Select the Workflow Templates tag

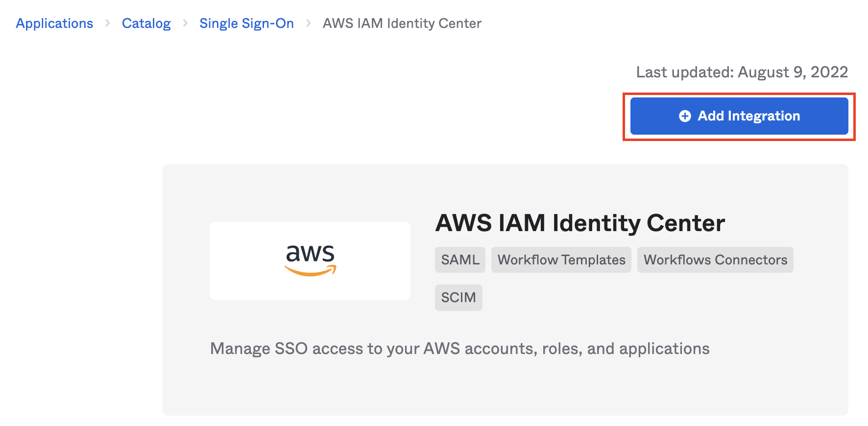(x=561, y=260)
